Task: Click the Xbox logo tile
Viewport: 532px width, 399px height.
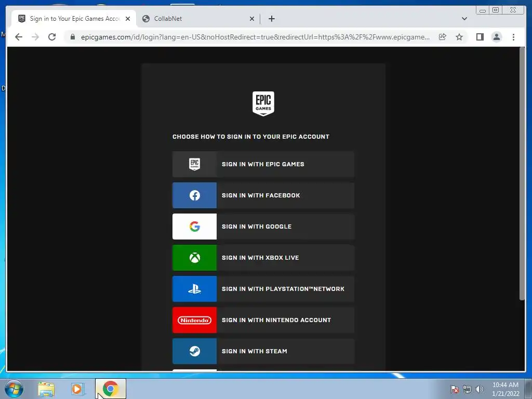Action: 194,258
